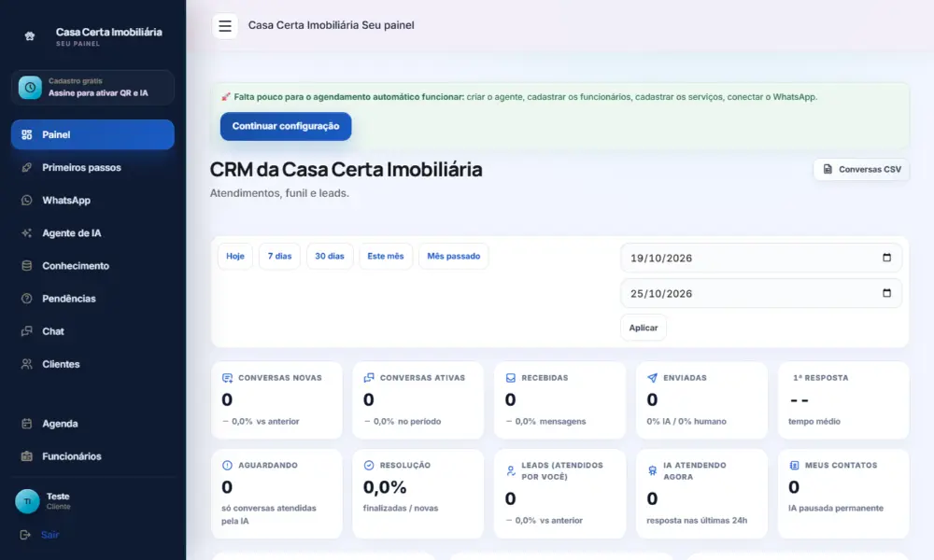Click the Painel grid icon
Viewport: 934px width, 560px height.
[27, 134]
